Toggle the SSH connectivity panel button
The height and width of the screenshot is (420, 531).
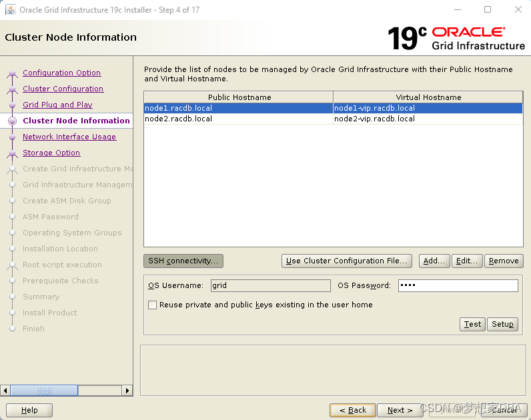183,261
